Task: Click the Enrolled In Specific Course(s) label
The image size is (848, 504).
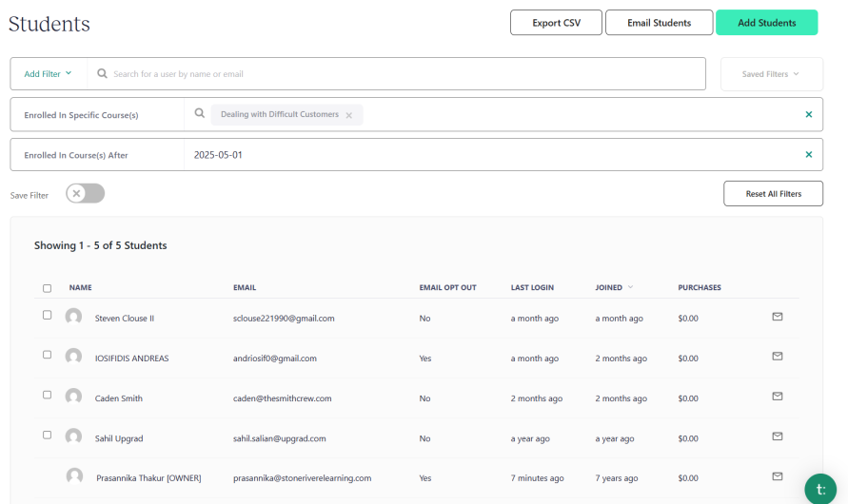Action: coord(81,115)
